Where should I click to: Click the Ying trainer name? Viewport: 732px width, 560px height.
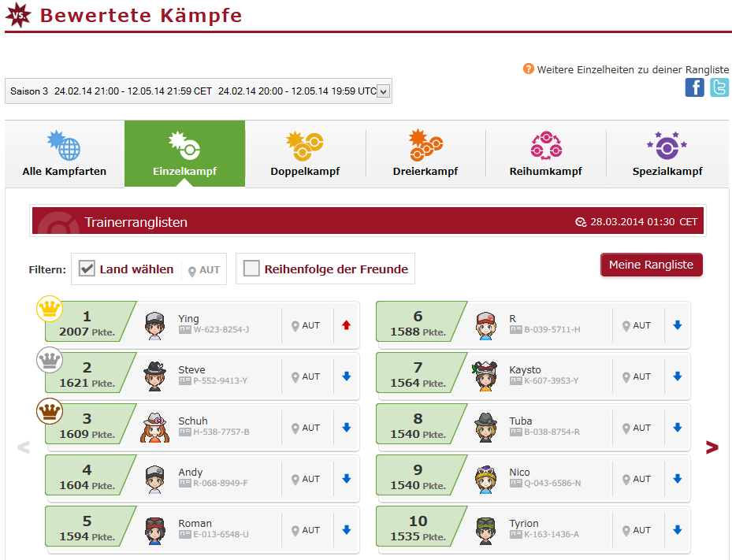[x=188, y=318]
